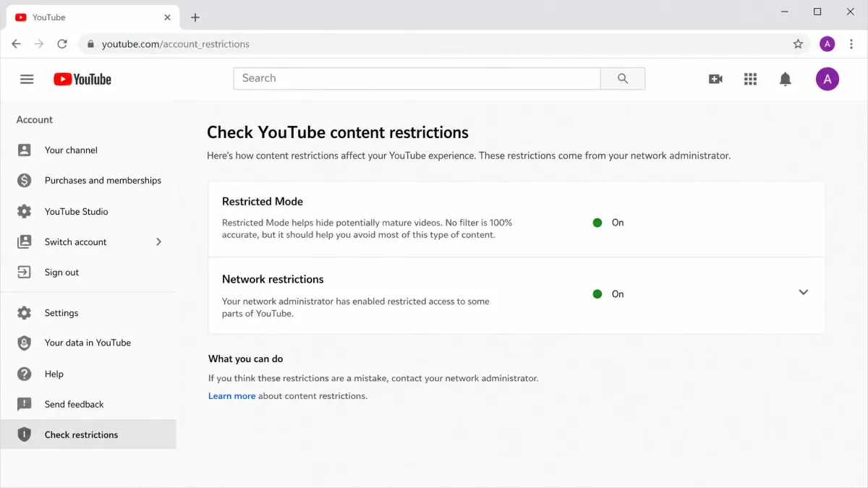Open the create video camera icon
The height and width of the screenshot is (488, 868).
click(x=715, y=80)
